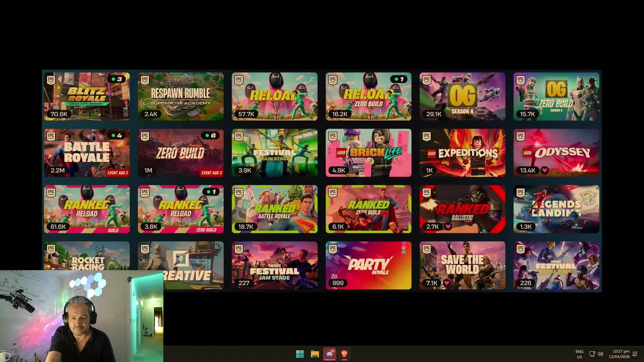Viewport: 644px width, 362px height.
Task: Open the Blitz Royale game tile
Action: pos(87,97)
